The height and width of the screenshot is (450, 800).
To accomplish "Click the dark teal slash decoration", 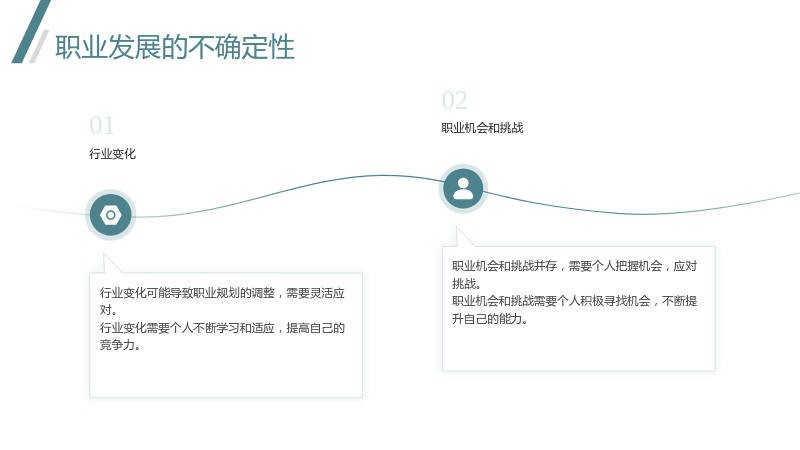I will click(31, 32).
